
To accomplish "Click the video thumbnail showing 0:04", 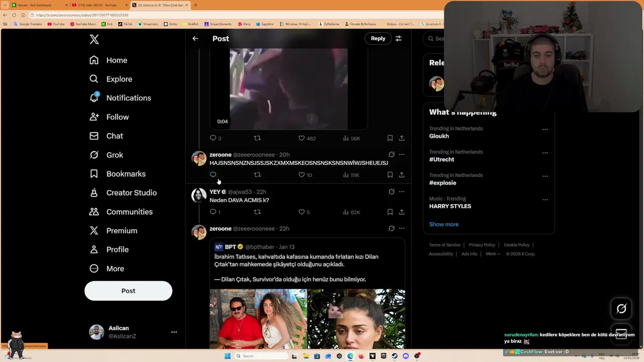I will [x=288, y=89].
